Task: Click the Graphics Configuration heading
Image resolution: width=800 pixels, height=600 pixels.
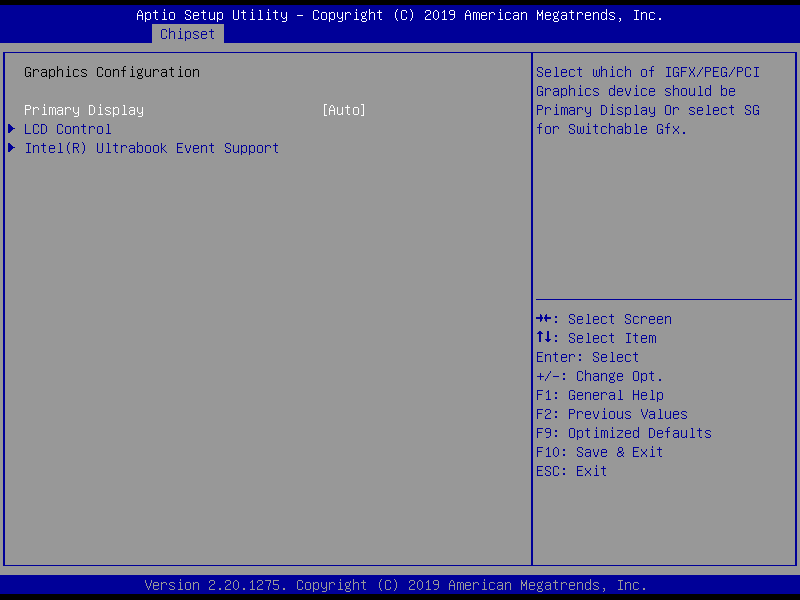Action: (x=111, y=72)
